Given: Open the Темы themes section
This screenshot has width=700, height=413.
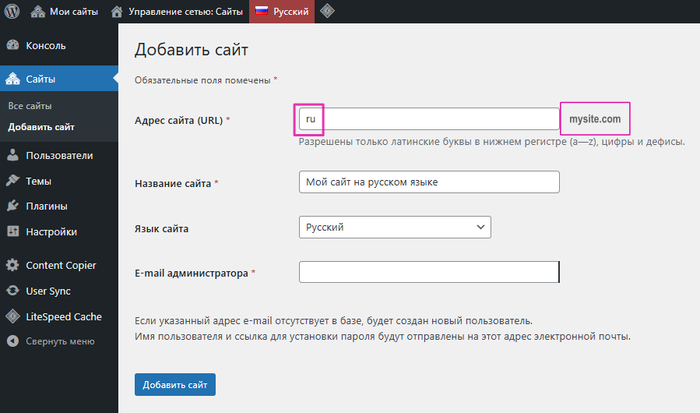Looking at the screenshot, I should [x=39, y=181].
